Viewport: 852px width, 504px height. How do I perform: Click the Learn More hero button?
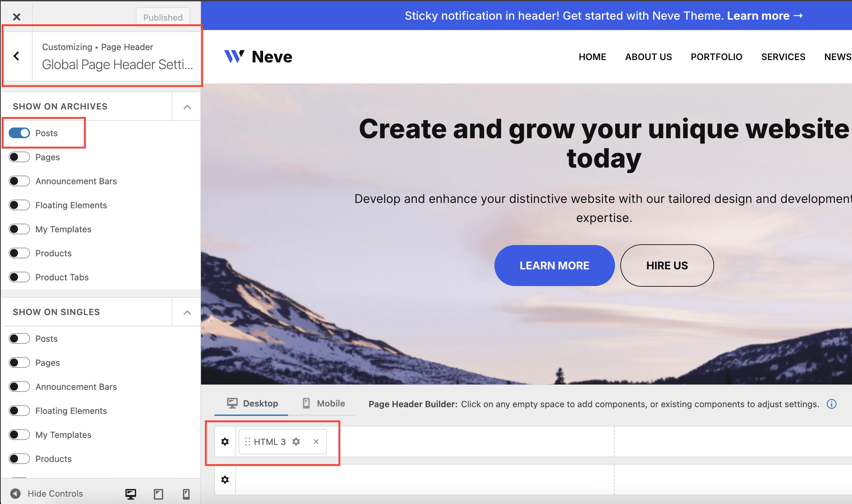[x=554, y=265]
